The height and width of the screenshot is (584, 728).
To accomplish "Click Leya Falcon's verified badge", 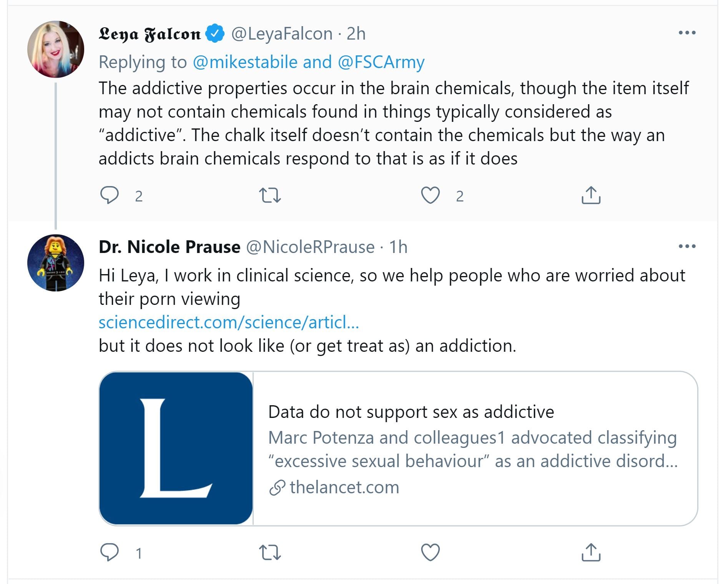I will point(215,33).
